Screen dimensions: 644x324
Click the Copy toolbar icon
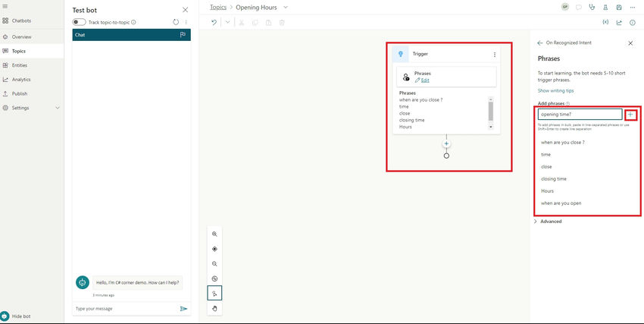pyautogui.click(x=255, y=23)
